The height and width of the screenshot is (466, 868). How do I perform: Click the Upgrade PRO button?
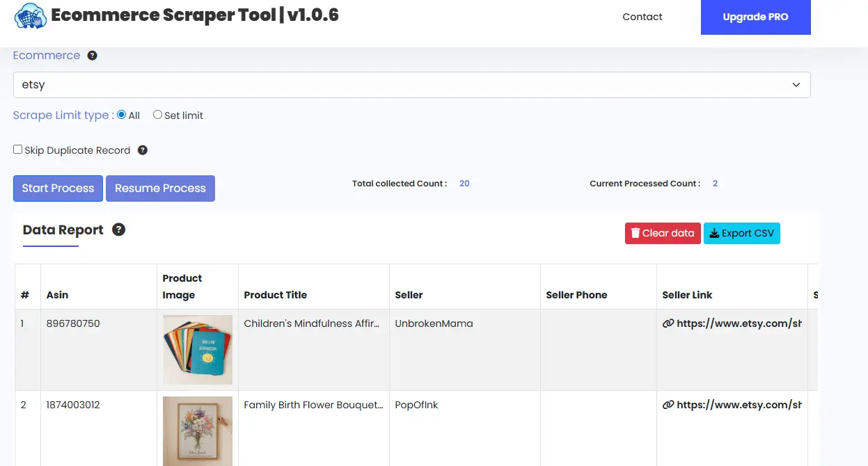pos(755,17)
